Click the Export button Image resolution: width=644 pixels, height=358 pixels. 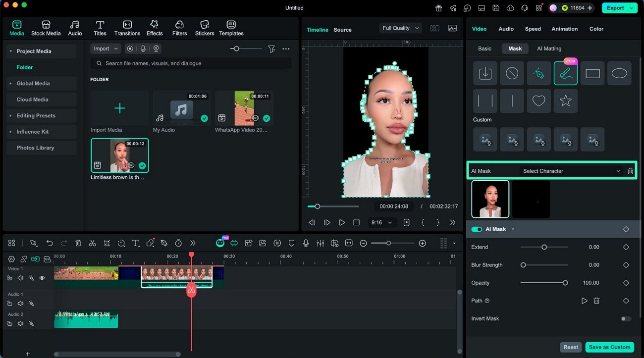[x=615, y=8]
